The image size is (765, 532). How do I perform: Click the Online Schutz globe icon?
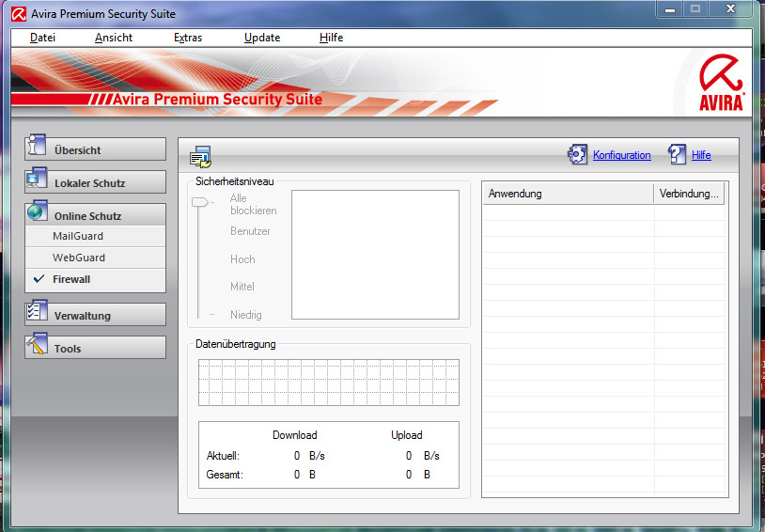37,211
